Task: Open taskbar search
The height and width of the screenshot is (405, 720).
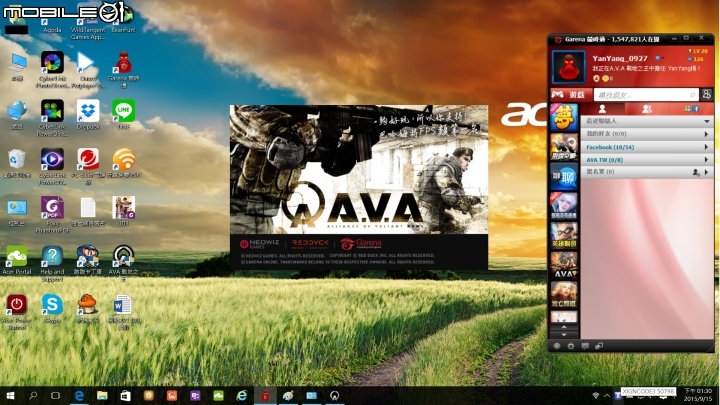Action: [x=33, y=395]
